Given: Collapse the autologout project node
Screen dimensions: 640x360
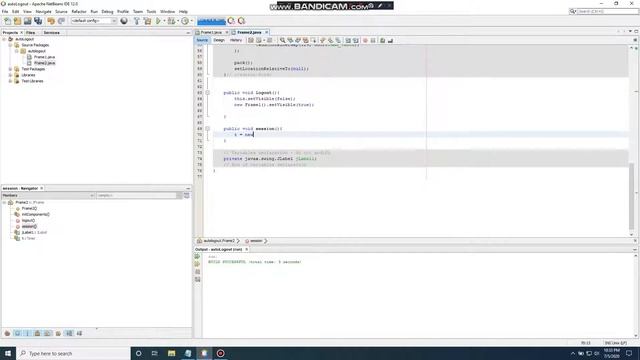Looking at the screenshot, I should pyautogui.click(x=4, y=39).
